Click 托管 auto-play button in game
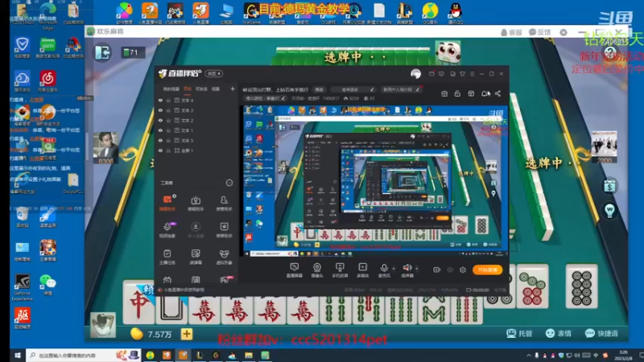 click(519, 333)
